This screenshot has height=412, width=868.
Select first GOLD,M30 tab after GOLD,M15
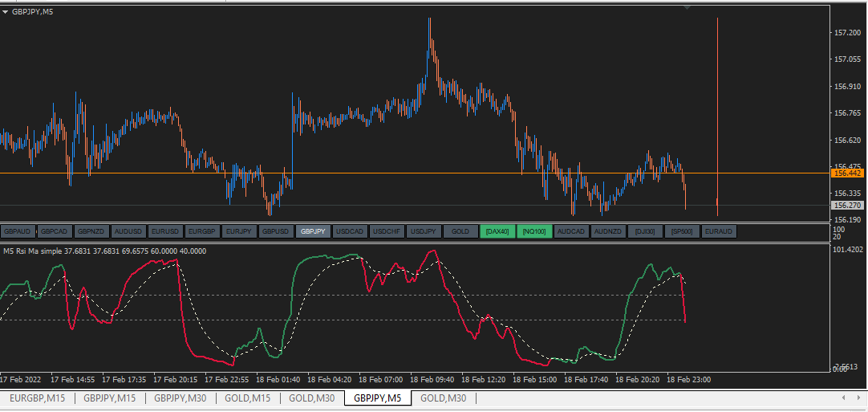pyautogui.click(x=311, y=398)
